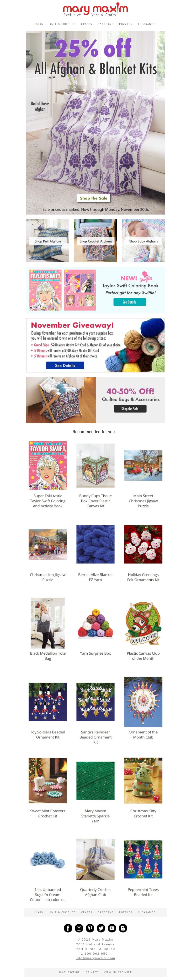Open the Shop Baby Afghans image

click(x=143, y=240)
